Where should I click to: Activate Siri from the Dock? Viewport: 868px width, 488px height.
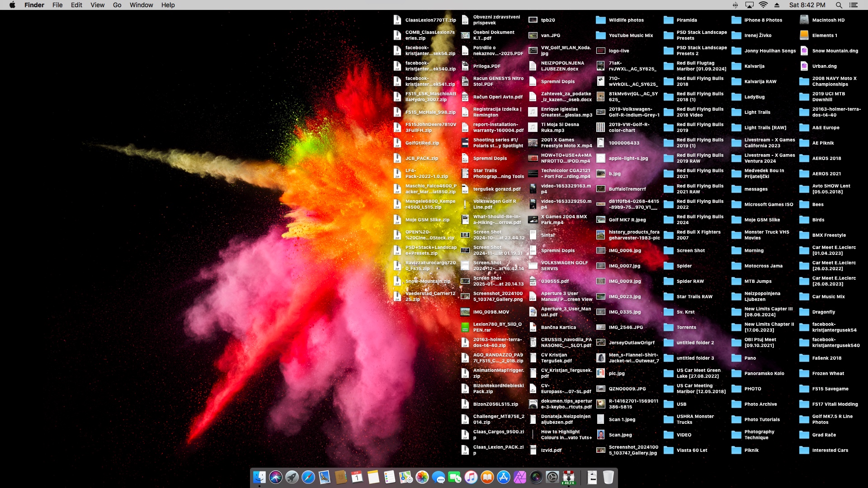[275, 478]
